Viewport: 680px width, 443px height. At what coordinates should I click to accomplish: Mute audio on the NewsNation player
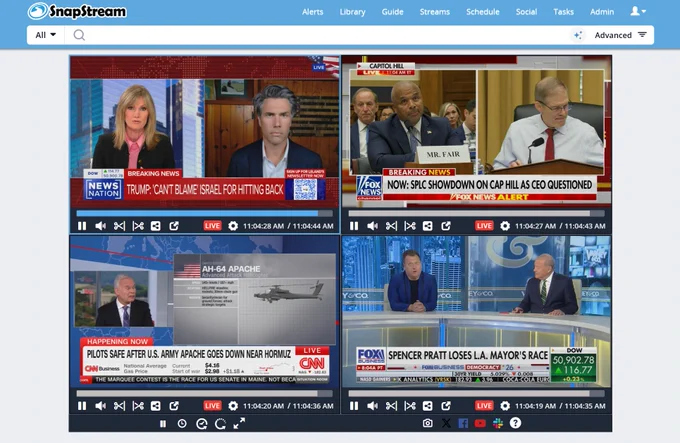pos(101,226)
